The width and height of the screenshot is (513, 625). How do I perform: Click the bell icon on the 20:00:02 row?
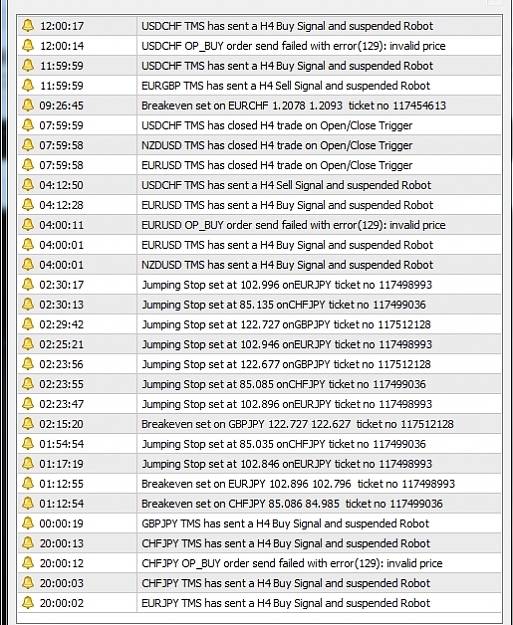tap(28, 603)
